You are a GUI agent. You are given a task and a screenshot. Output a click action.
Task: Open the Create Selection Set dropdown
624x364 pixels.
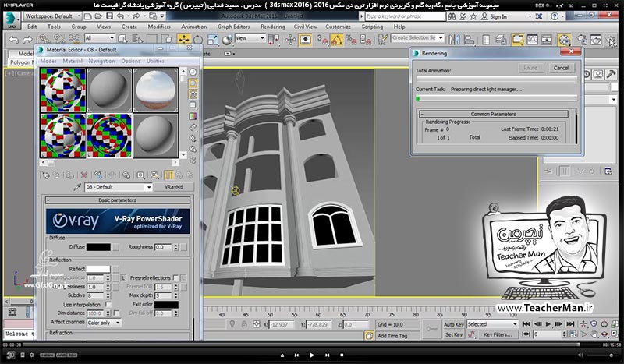(x=417, y=37)
